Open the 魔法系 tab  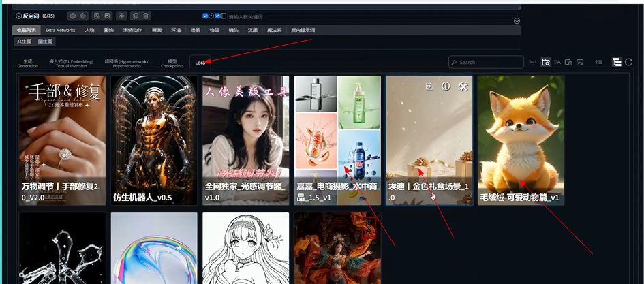[x=275, y=30]
